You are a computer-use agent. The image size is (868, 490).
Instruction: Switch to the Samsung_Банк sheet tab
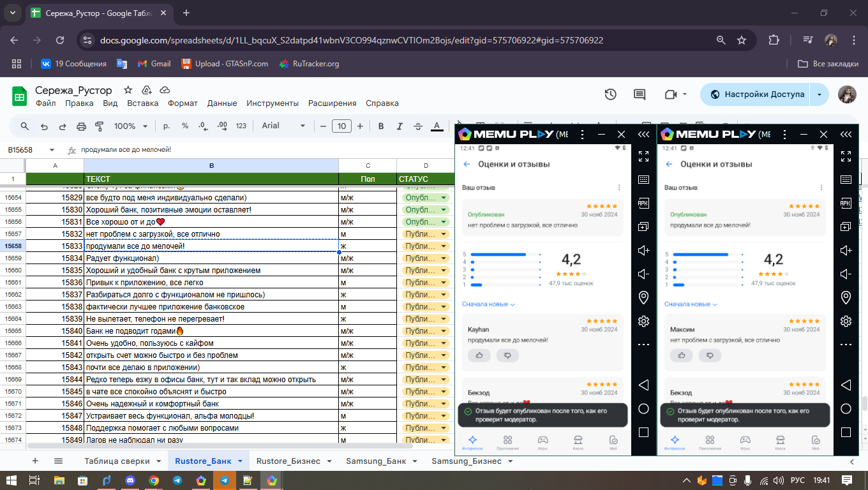(x=376, y=461)
